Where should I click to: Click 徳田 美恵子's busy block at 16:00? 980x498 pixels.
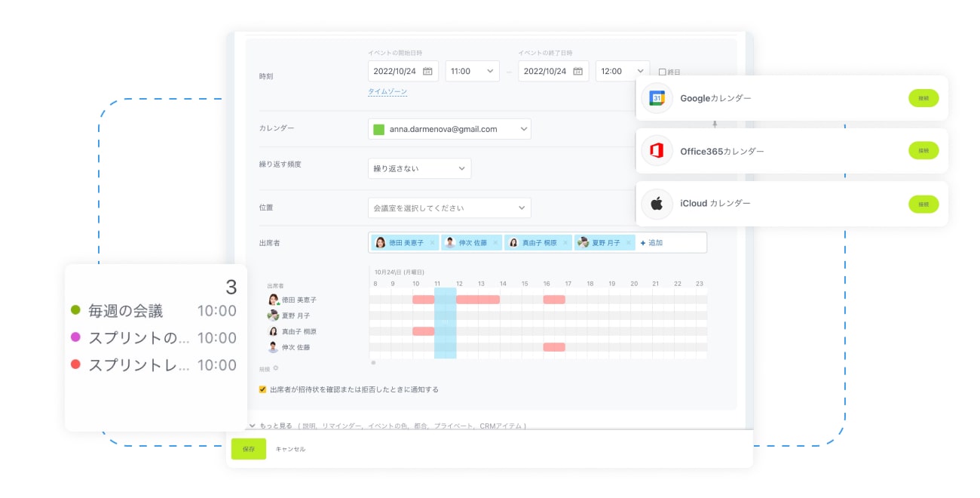pyautogui.click(x=554, y=300)
